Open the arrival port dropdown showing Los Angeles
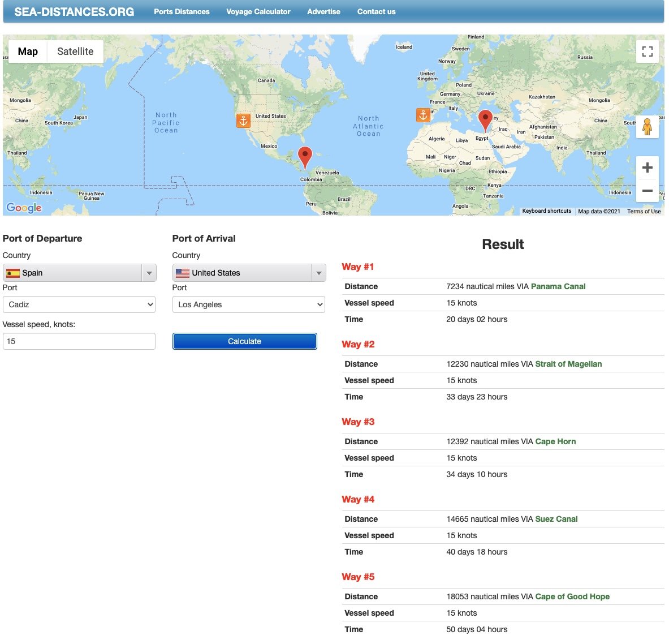 click(249, 304)
